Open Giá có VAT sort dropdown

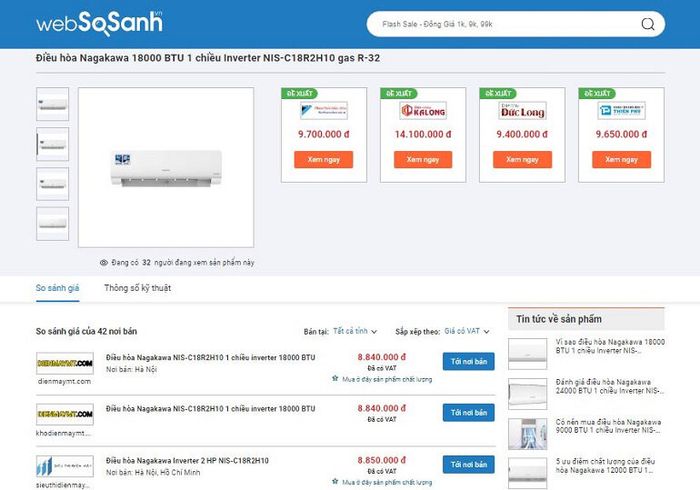(x=467, y=331)
